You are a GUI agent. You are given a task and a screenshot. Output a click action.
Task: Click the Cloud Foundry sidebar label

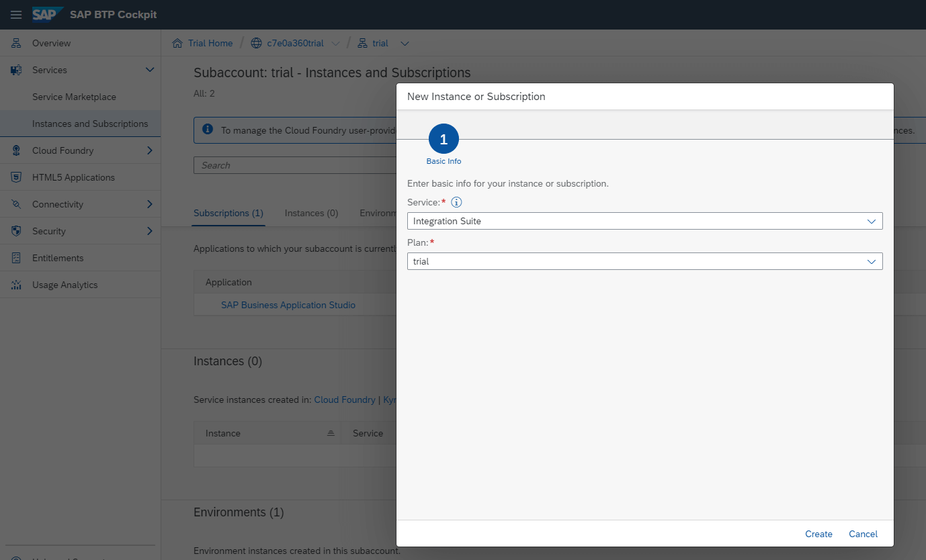pyautogui.click(x=63, y=150)
